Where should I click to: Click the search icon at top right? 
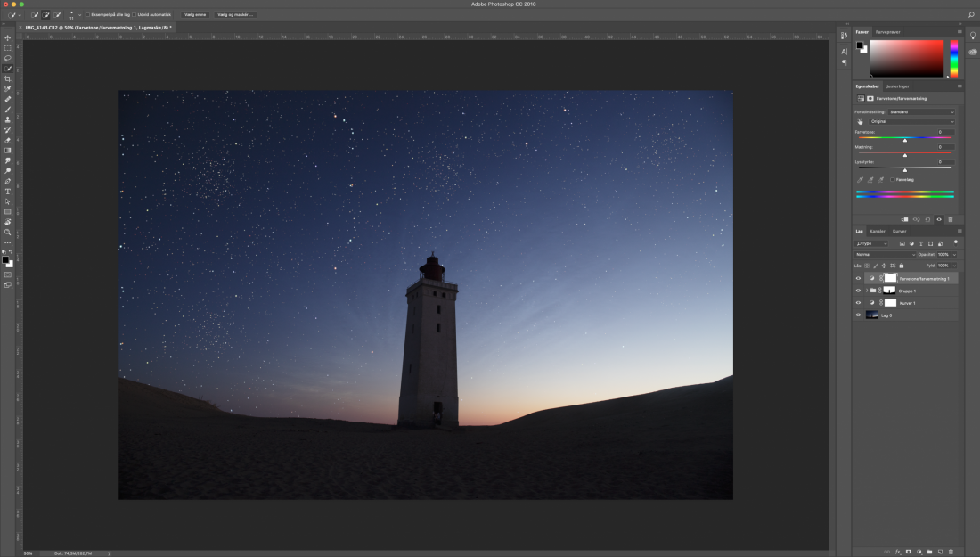[970, 15]
